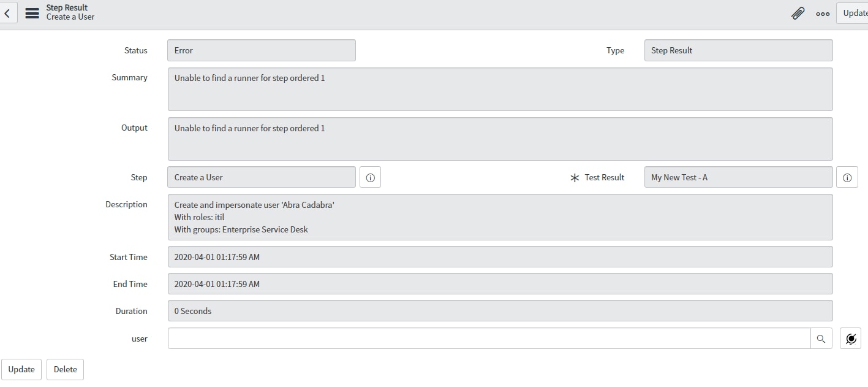Image resolution: width=868 pixels, height=387 pixels.
Task: Open the user lookup magnifier icon
Action: click(x=821, y=339)
